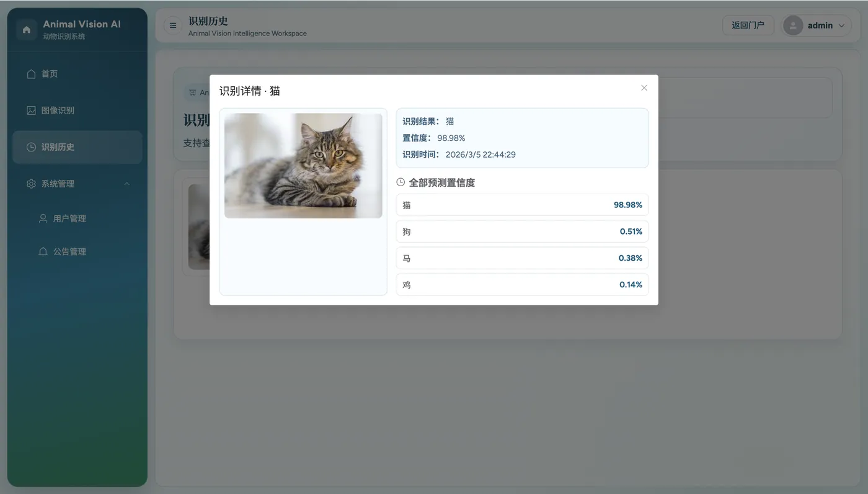Click the clock icon beside 全部预测置信度
The height and width of the screenshot is (494, 868).
tap(402, 182)
